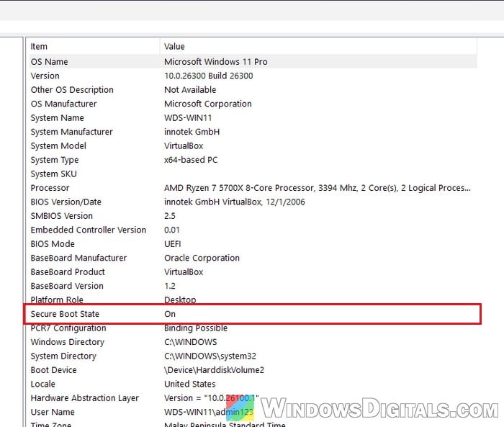
Task: Select the Processor row
Action: coord(253,188)
